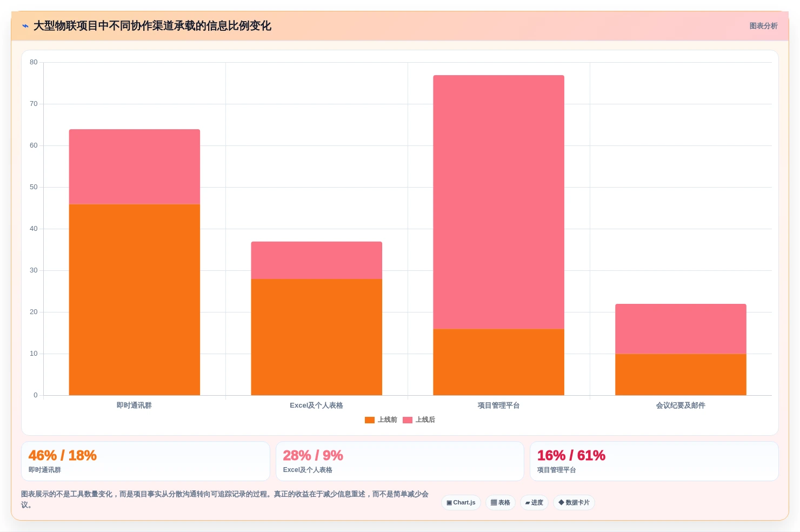Click the pink 上线后 legend color box
This screenshot has width=800, height=532.
(x=408, y=420)
